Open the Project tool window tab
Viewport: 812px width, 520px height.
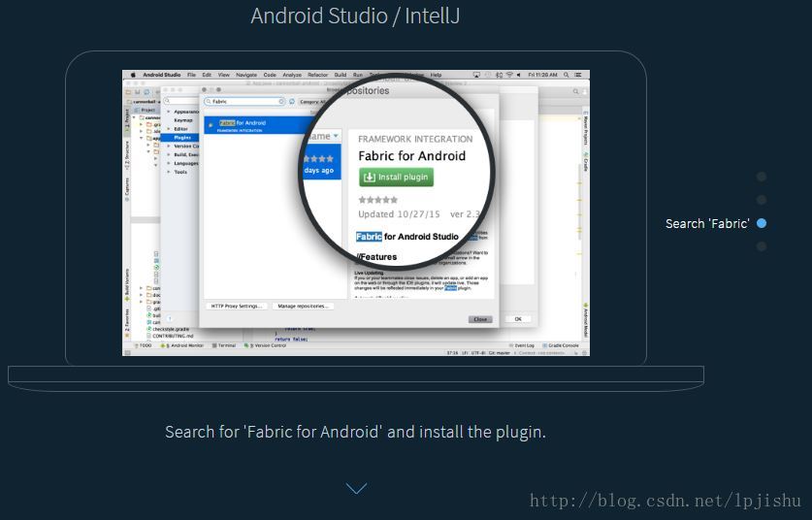tap(127, 119)
